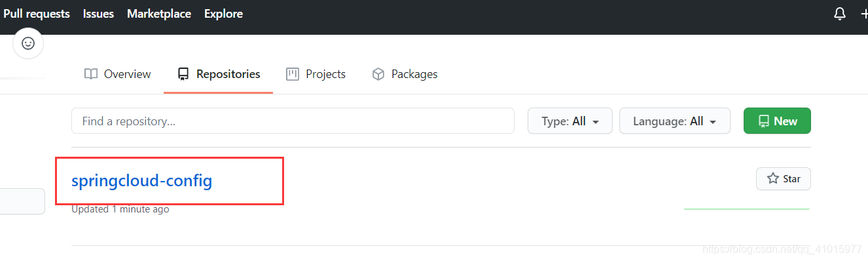Click the Projects board icon
The height and width of the screenshot is (261, 868).
click(x=293, y=74)
